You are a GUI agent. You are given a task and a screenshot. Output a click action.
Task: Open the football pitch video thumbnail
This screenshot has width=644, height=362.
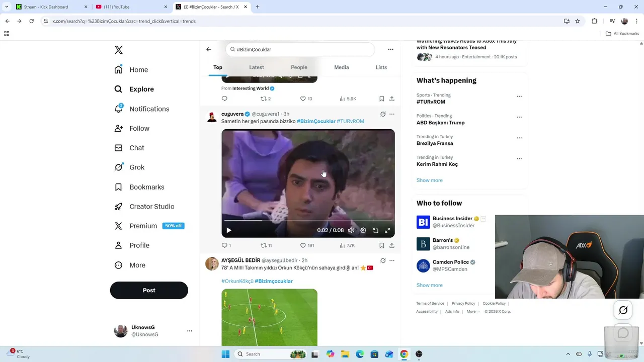pyautogui.click(x=269, y=317)
